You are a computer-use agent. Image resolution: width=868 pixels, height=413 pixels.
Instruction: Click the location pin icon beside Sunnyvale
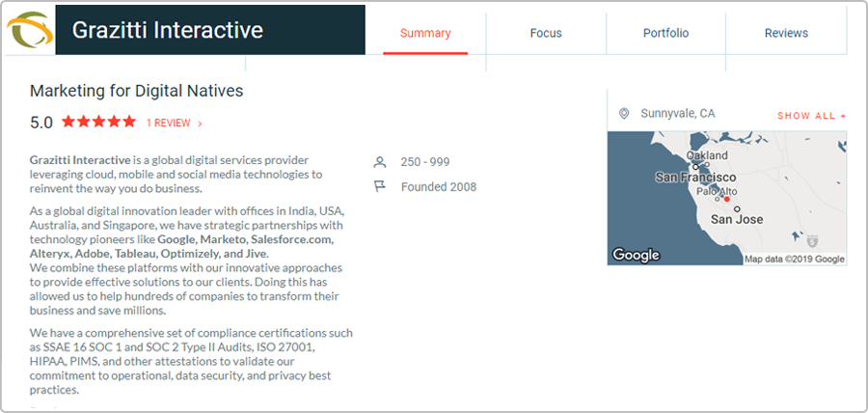tap(624, 114)
